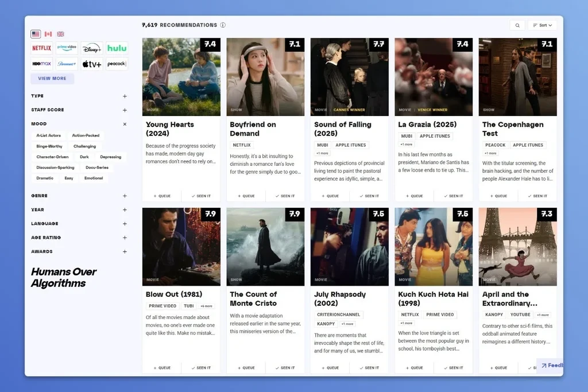Add Blow Out (1981) to queue
The height and width of the screenshot is (392, 588).
coord(162,368)
